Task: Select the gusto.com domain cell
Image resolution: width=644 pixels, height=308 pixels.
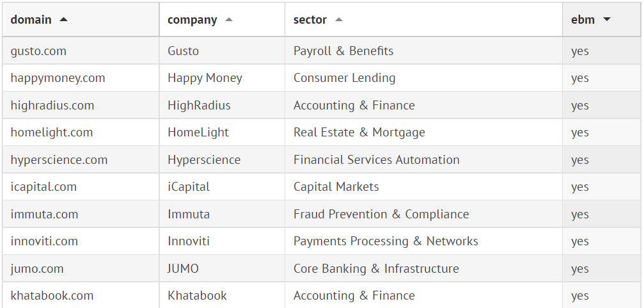Action: point(38,51)
